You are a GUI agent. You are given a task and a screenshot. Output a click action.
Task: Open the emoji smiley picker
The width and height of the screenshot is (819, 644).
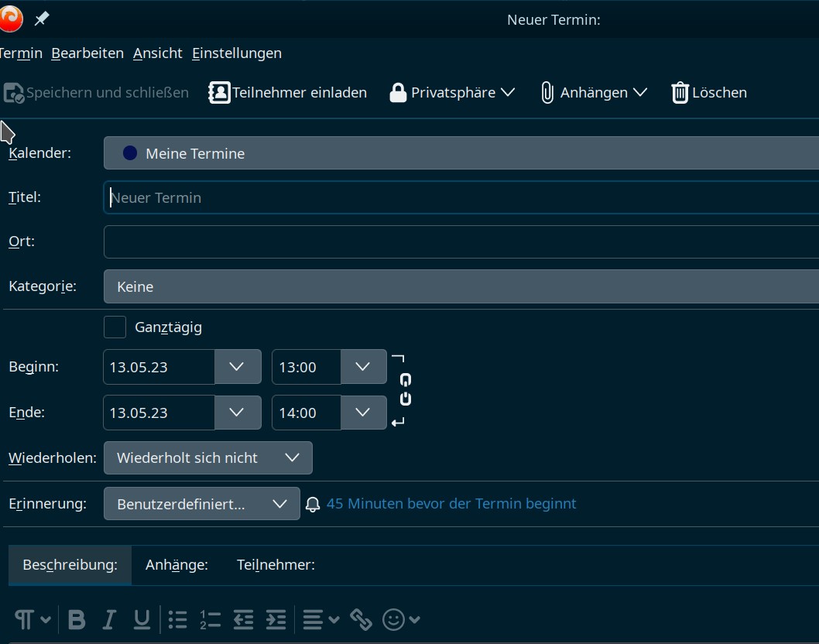[394, 619]
